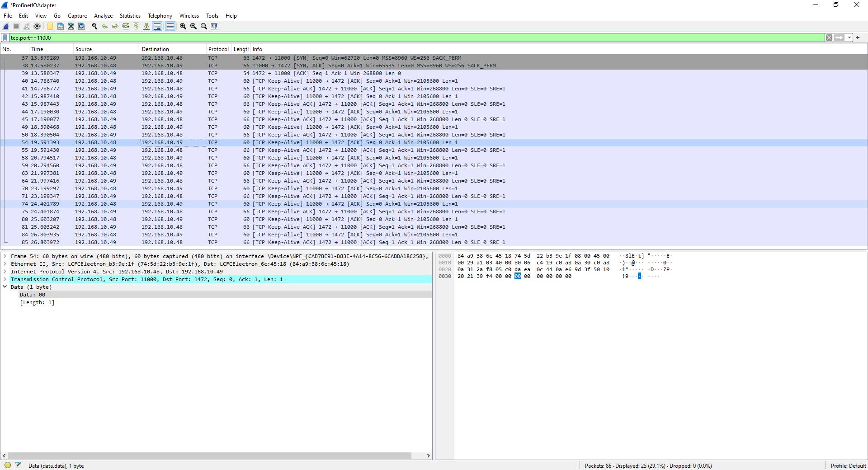Screen dimensions: 868x470
Task: Select the '[Length: 1]' detail line
Action: 37,302
